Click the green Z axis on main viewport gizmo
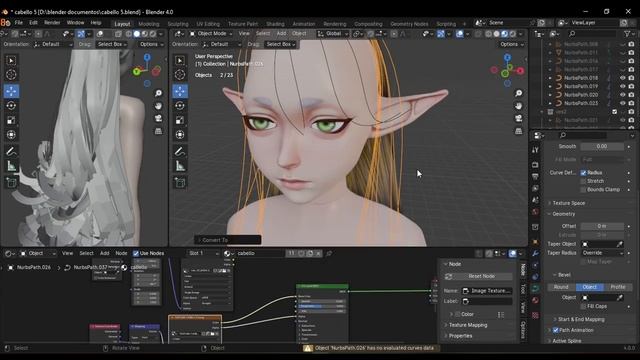The height and width of the screenshot is (360, 640). [505, 74]
